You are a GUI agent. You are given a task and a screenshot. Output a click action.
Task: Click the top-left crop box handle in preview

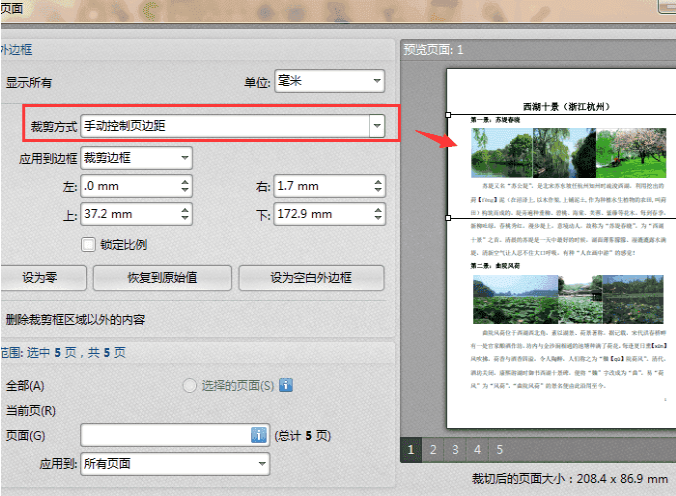pos(448,115)
